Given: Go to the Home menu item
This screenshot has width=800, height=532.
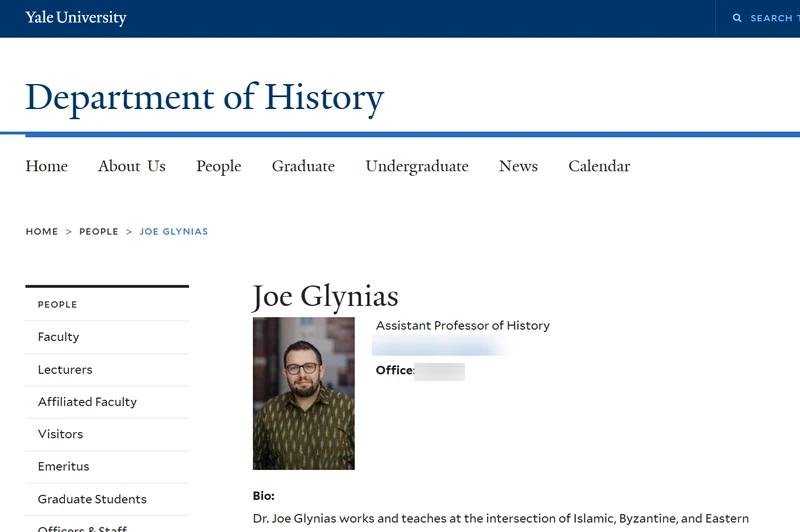Looking at the screenshot, I should (x=46, y=166).
